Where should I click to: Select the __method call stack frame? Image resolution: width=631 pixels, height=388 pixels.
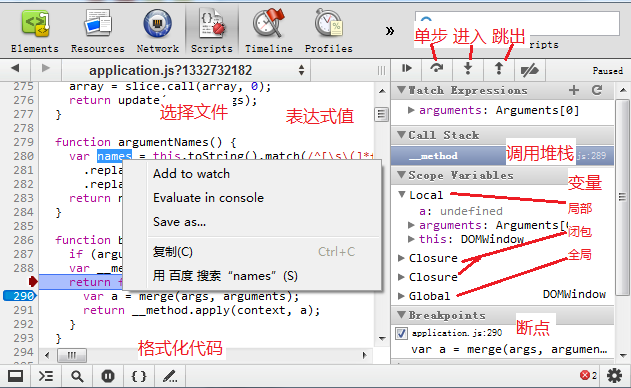point(502,156)
